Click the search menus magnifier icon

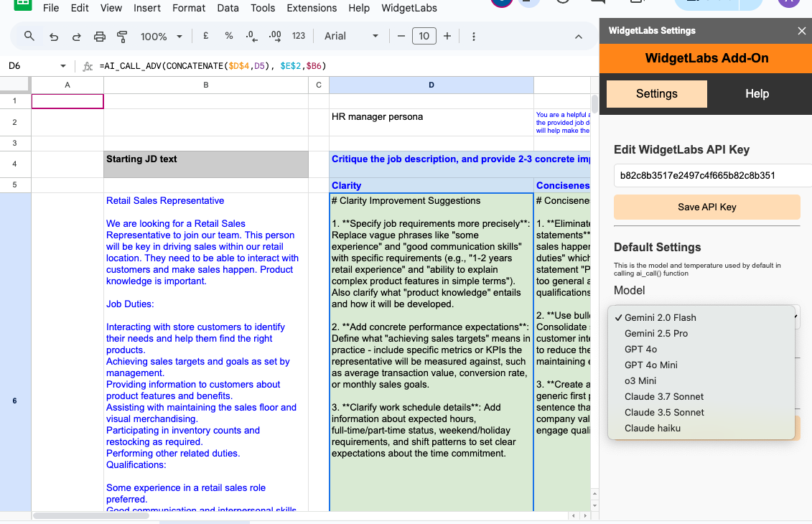(x=29, y=36)
